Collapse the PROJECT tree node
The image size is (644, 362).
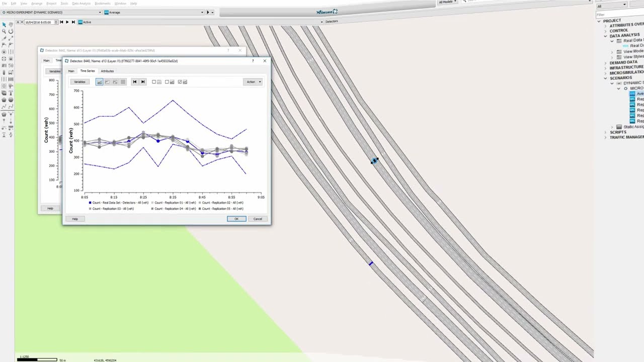599,21
